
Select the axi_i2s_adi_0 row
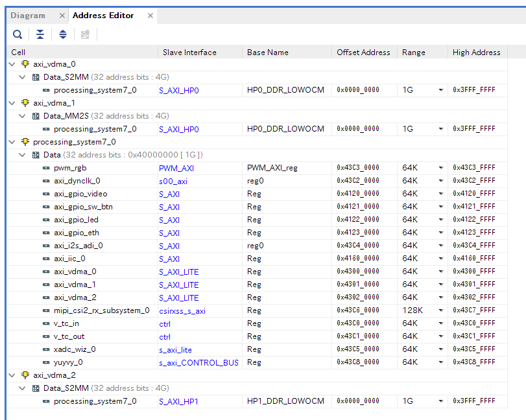pos(257,246)
